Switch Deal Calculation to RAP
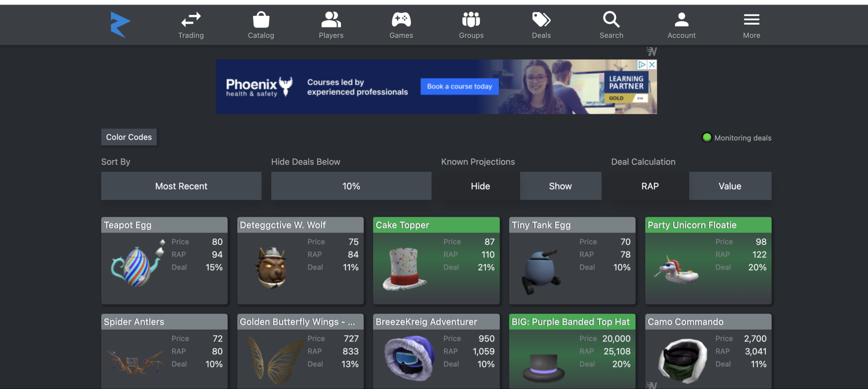 (649, 186)
